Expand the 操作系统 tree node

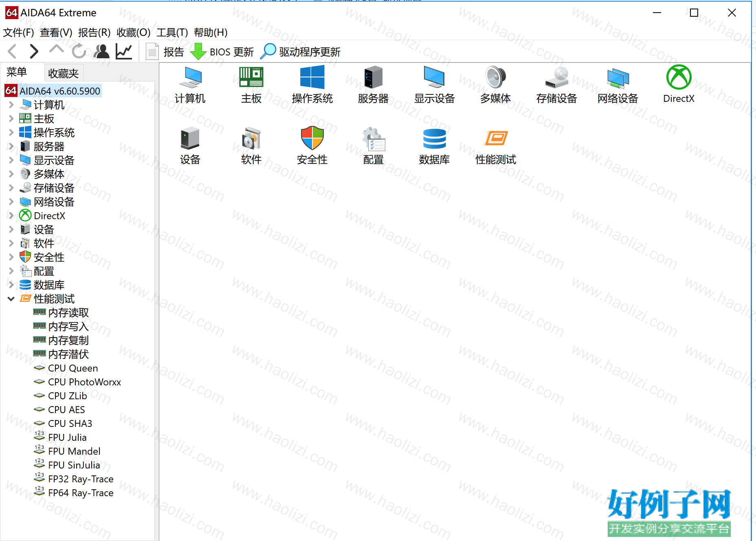pyautogui.click(x=11, y=133)
